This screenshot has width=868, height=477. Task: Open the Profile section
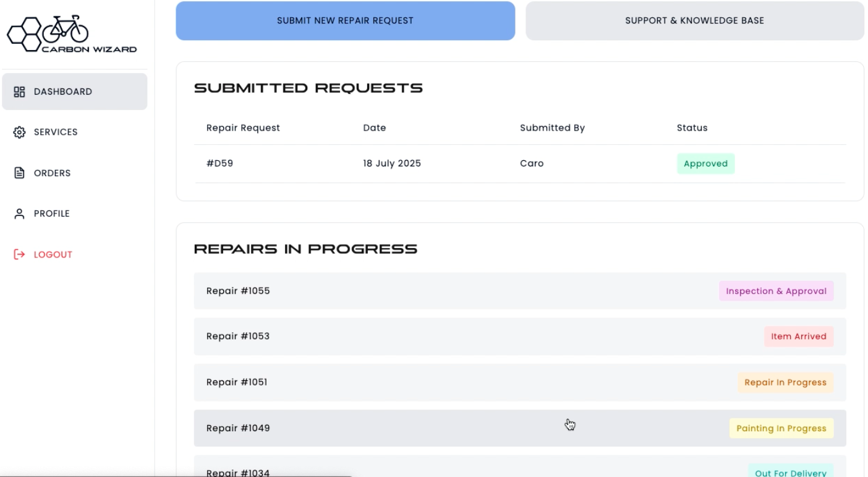pos(51,213)
